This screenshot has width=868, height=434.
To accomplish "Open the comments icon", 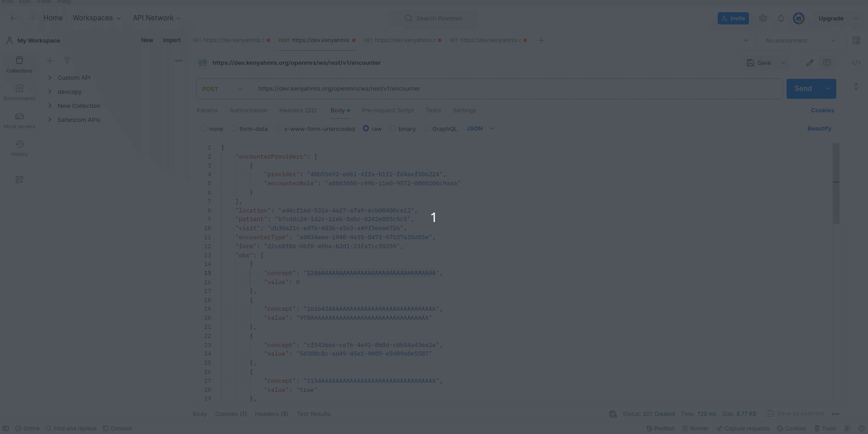I will coord(827,63).
